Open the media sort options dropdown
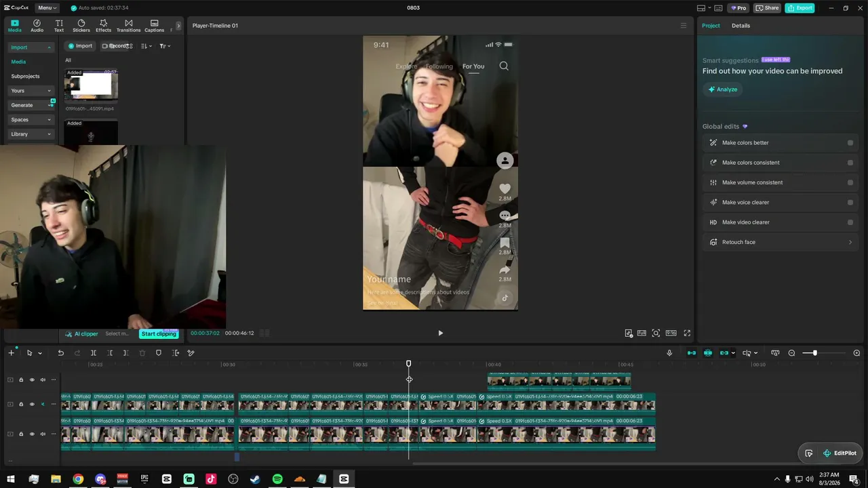The image size is (868, 488). click(146, 46)
